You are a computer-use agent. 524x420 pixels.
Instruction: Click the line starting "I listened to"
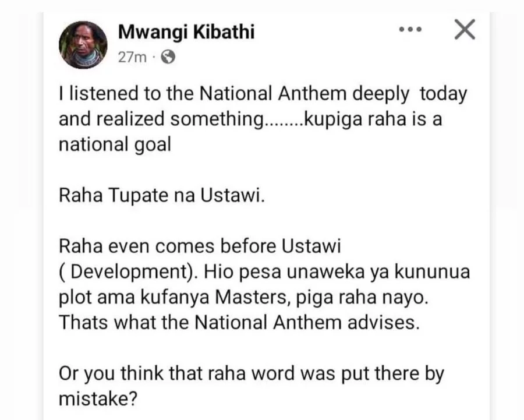(x=262, y=94)
